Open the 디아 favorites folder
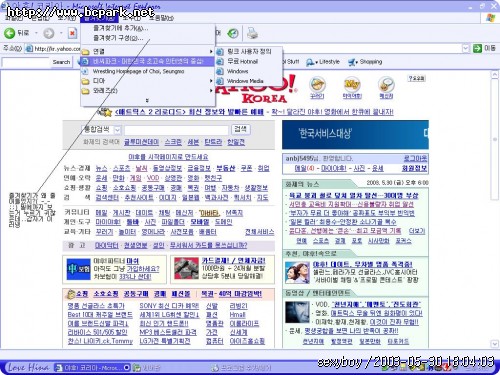500x375 pixels. pyautogui.click(x=147, y=81)
